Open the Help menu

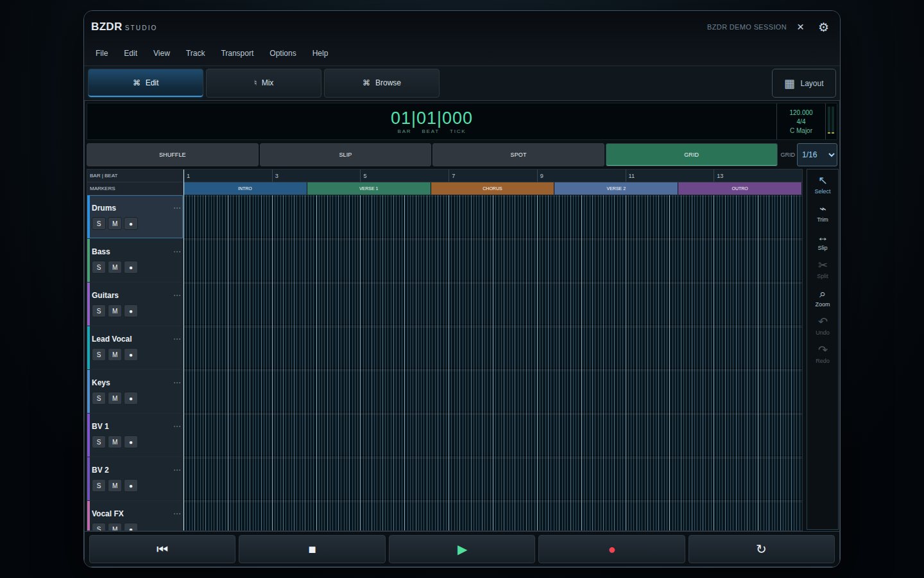coord(320,53)
